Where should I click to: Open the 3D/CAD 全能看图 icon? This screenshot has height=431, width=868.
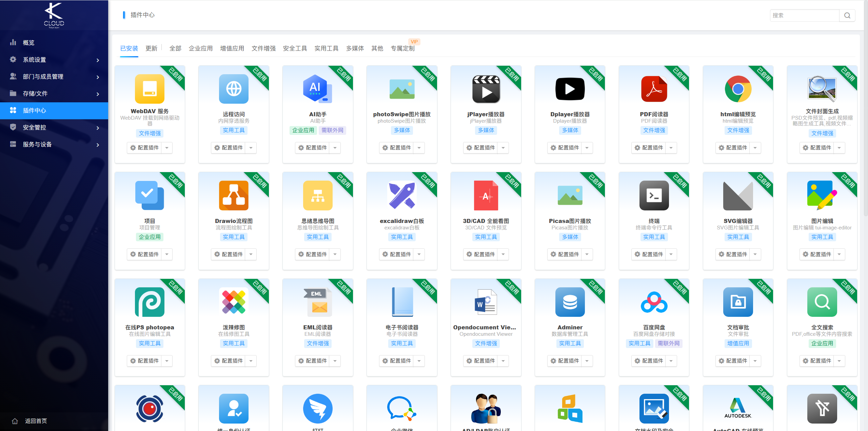click(x=486, y=196)
